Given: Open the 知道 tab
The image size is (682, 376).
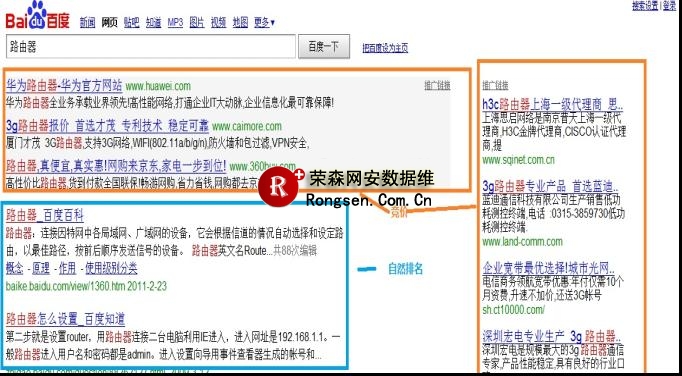Looking at the screenshot, I should 154,22.
